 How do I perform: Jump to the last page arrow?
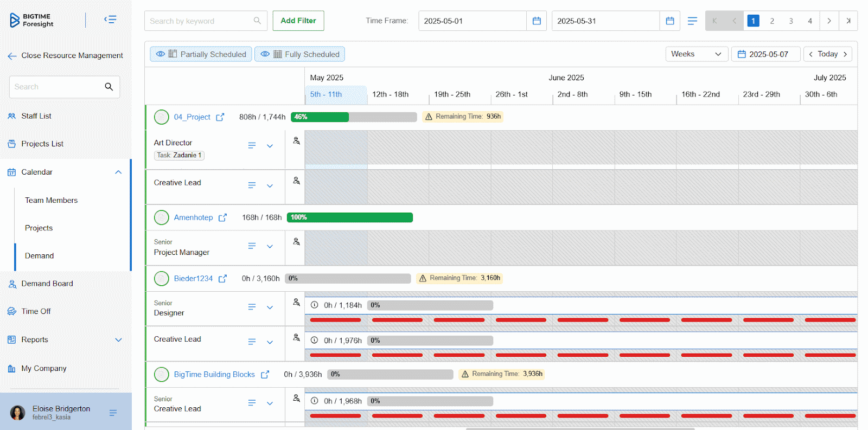(x=848, y=21)
